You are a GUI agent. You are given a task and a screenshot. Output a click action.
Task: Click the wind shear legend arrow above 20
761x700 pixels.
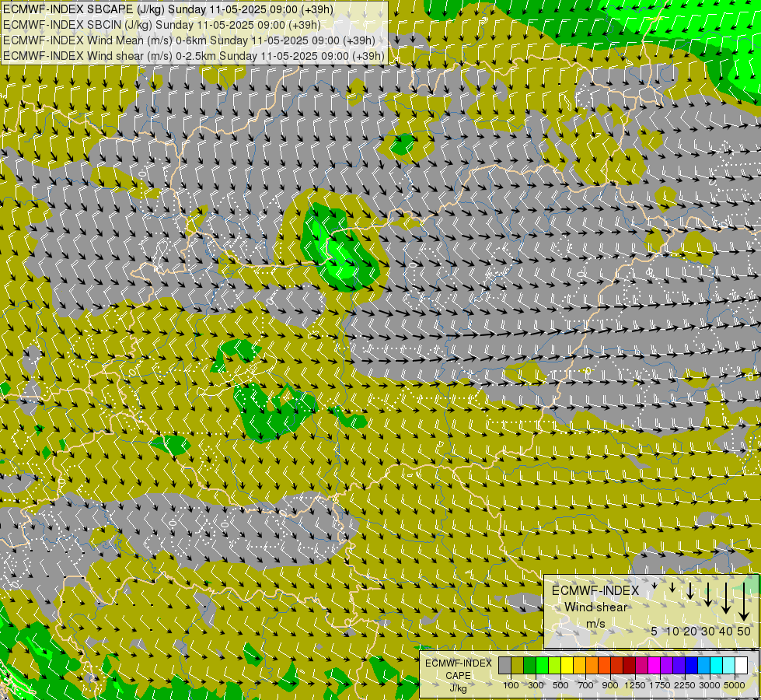click(x=690, y=590)
